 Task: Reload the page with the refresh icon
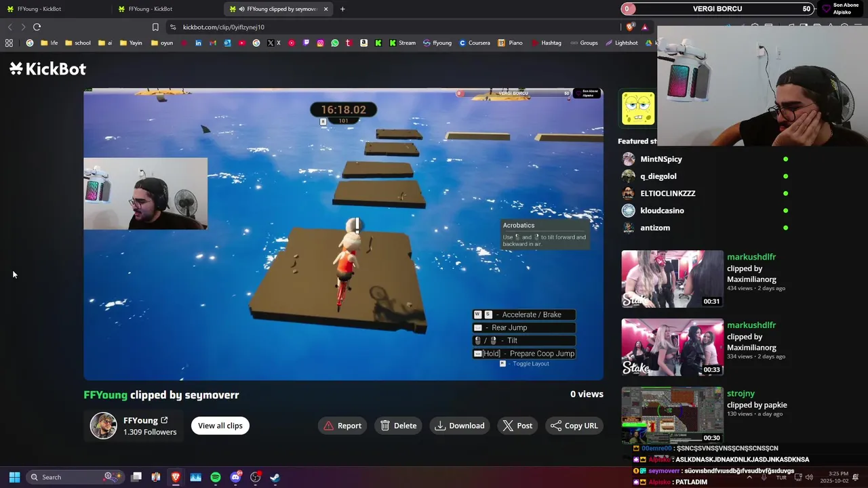click(37, 27)
